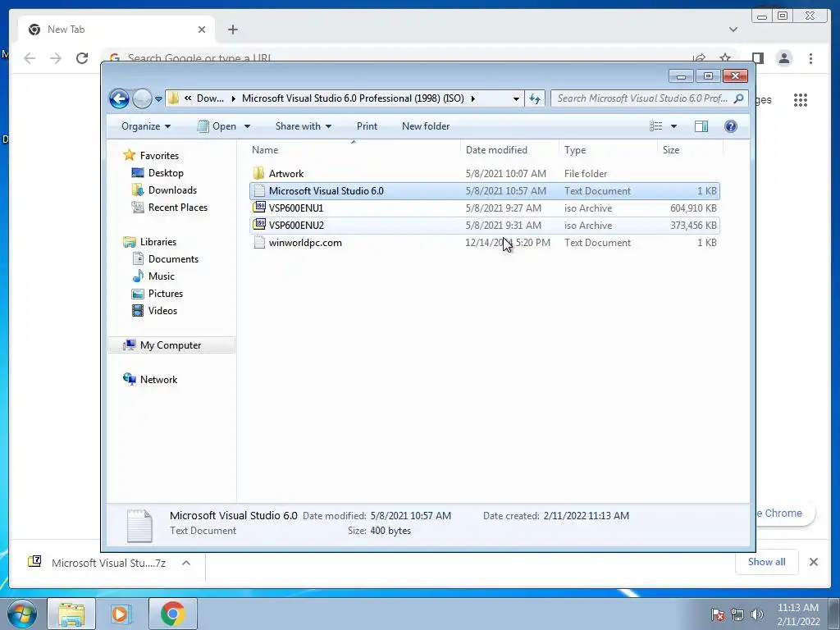The image size is (840, 630).
Task: Click the Explorer back navigation arrow
Action: coord(119,98)
